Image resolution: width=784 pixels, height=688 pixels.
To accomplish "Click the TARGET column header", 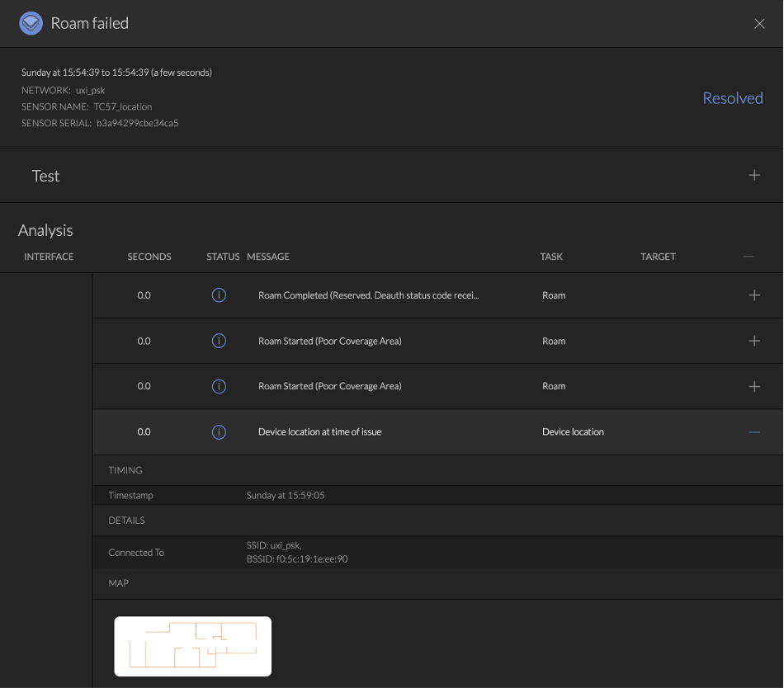I will point(658,257).
